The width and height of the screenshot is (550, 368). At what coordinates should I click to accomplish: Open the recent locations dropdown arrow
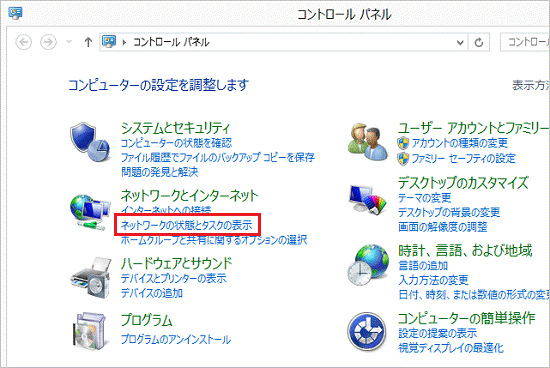coord(69,42)
